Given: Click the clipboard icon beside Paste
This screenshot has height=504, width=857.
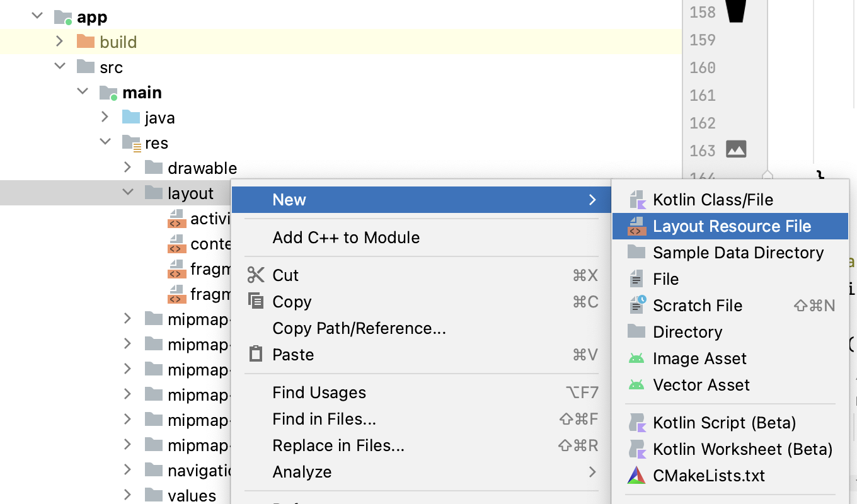Looking at the screenshot, I should pos(256,354).
